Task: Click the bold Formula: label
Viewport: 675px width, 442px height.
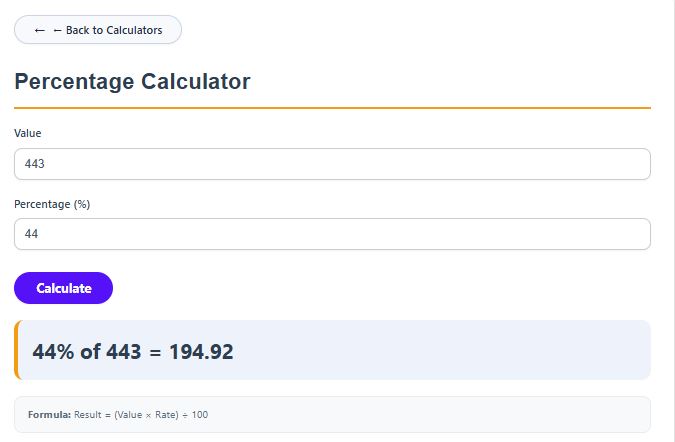Action: (49, 414)
